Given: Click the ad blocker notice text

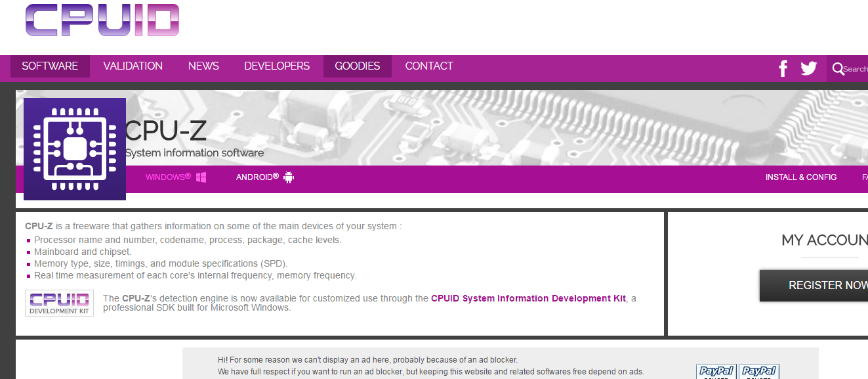Looking at the screenshot, I should 431,366.
